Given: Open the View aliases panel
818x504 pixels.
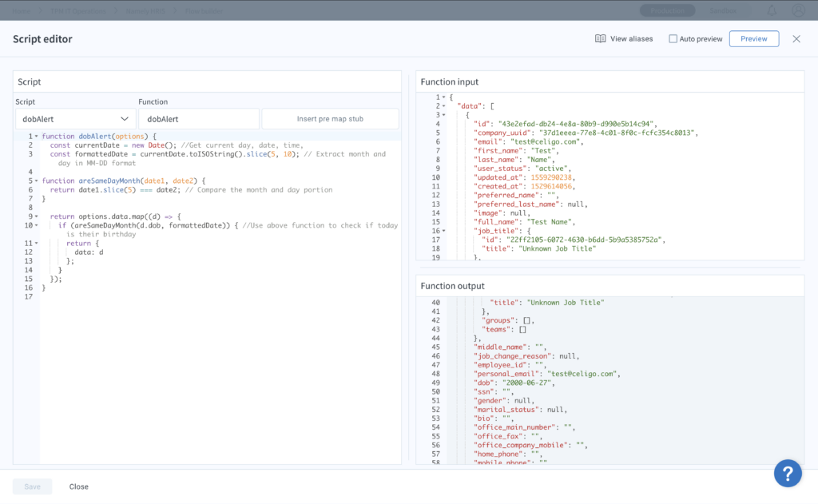Looking at the screenshot, I should point(624,38).
